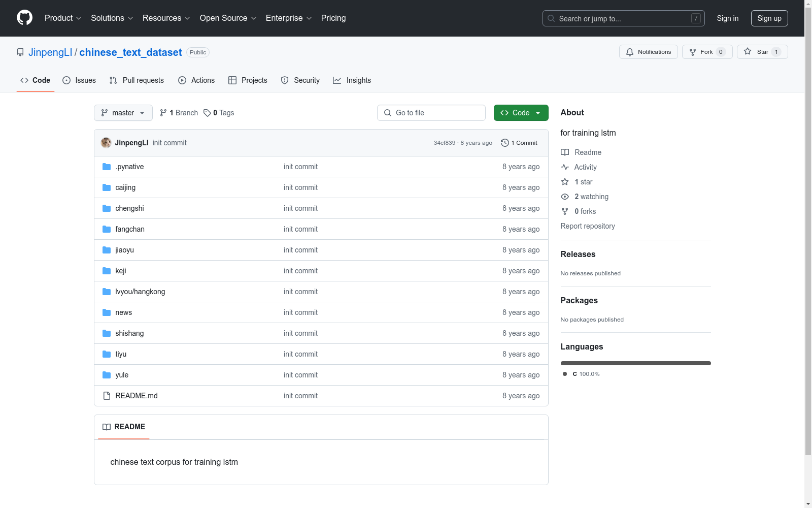Click the Fork count badge 0

pos(721,52)
